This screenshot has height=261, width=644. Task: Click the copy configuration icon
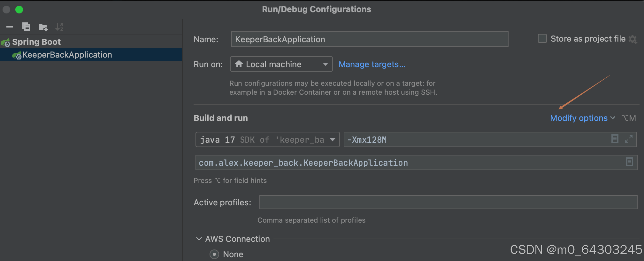[26, 27]
